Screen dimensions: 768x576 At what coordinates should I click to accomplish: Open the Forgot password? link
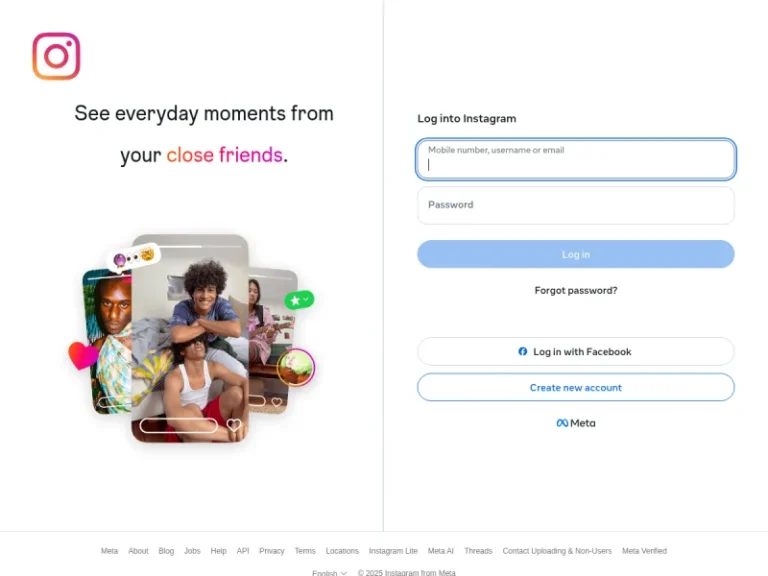click(x=576, y=290)
